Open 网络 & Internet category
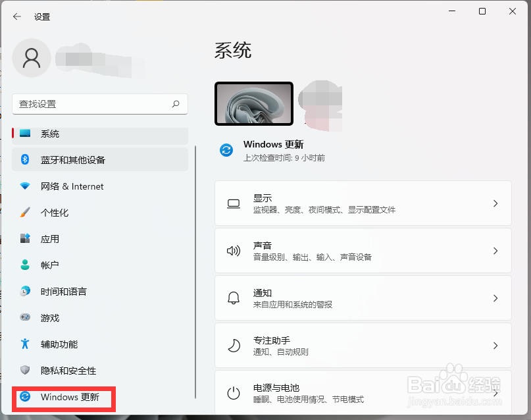Image resolution: width=531 pixels, height=420 pixels. click(x=100, y=186)
